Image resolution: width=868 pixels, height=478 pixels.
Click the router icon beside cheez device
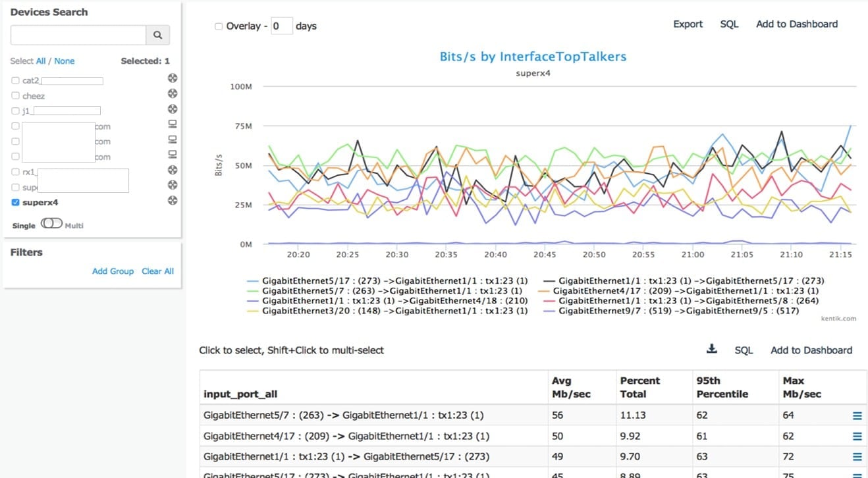click(173, 93)
